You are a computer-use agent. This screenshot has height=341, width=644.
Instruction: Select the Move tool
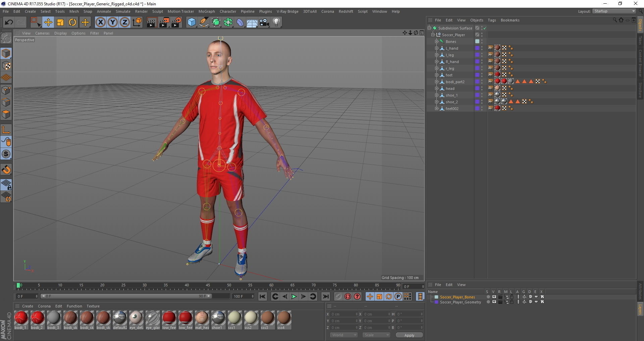pos(48,22)
